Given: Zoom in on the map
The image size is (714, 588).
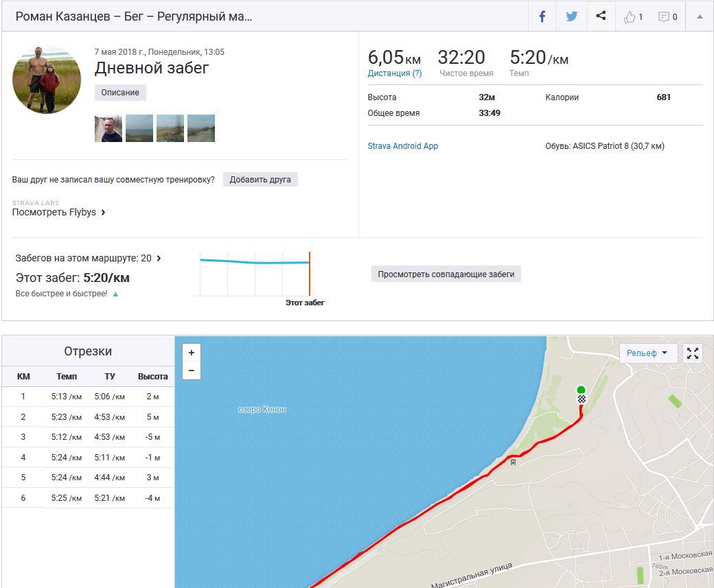Looking at the screenshot, I should pos(192,353).
